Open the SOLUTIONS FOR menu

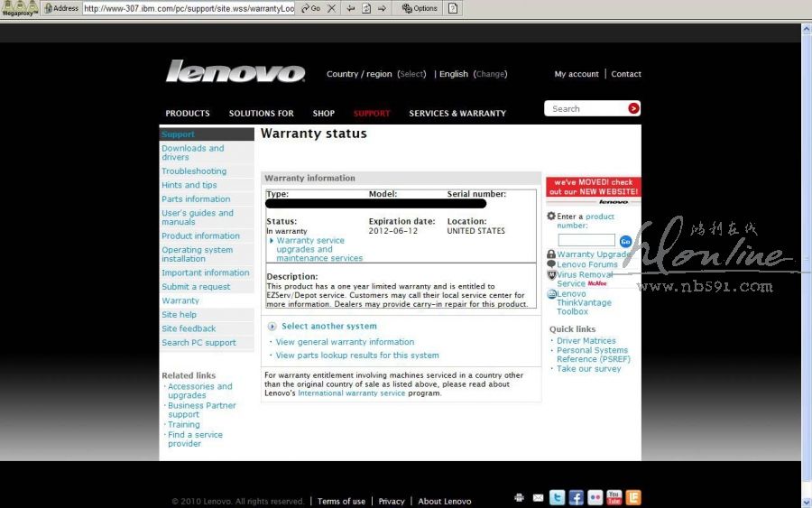(261, 114)
